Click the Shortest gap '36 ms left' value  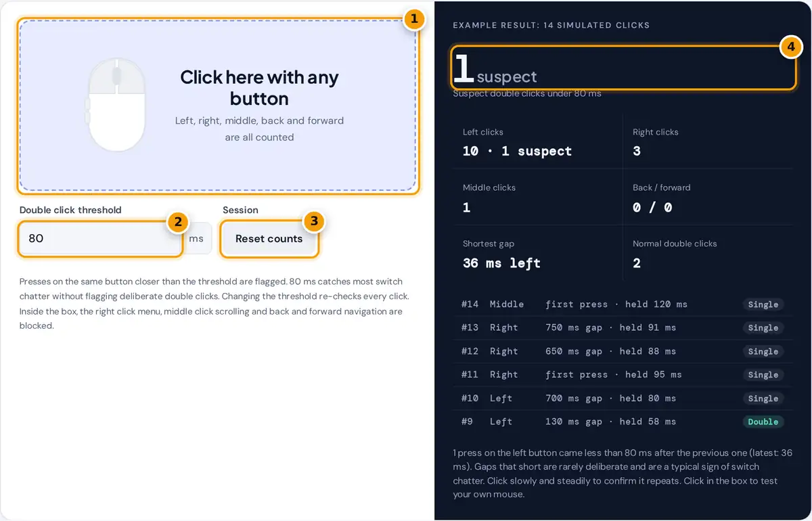point(501,263)
